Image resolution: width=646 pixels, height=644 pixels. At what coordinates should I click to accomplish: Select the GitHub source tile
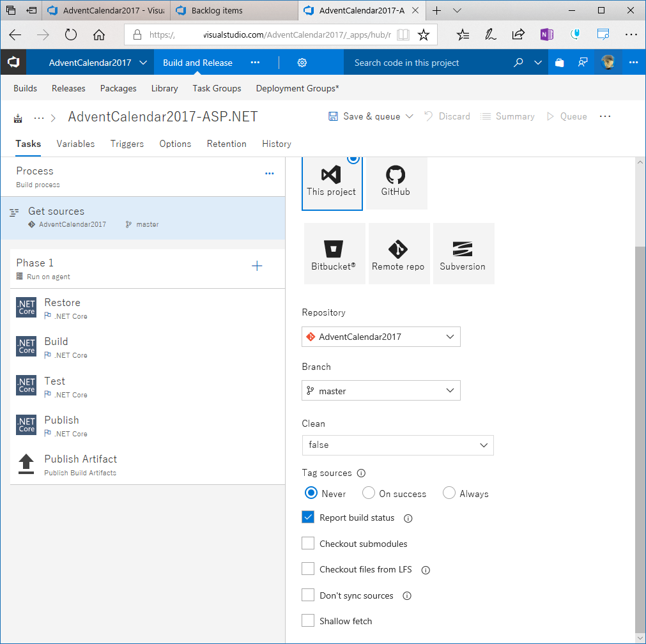pos(396,183)
